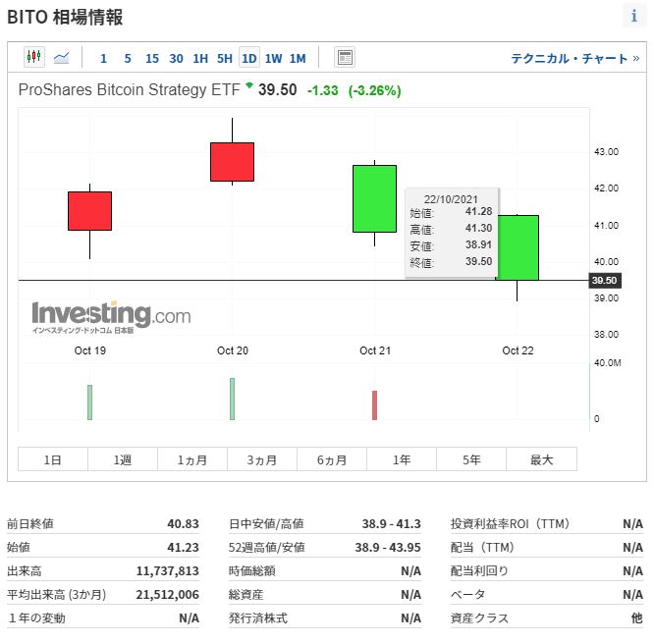
Task: Click the Oct 20 volume bar
Action: pos(233,399)
